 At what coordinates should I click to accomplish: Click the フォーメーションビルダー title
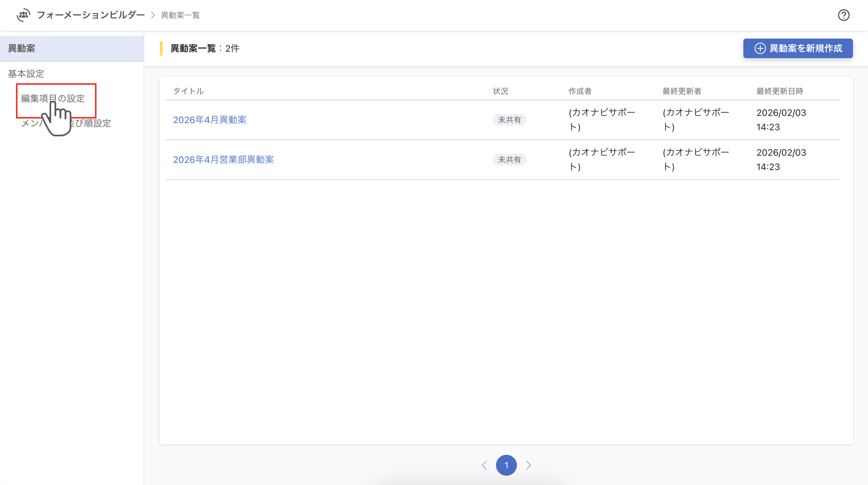91,15
